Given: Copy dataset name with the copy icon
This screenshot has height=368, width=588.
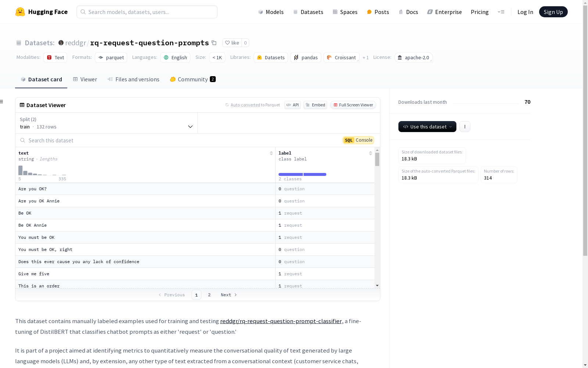Looking at the screenshot, I should click(x=214, y=43).
